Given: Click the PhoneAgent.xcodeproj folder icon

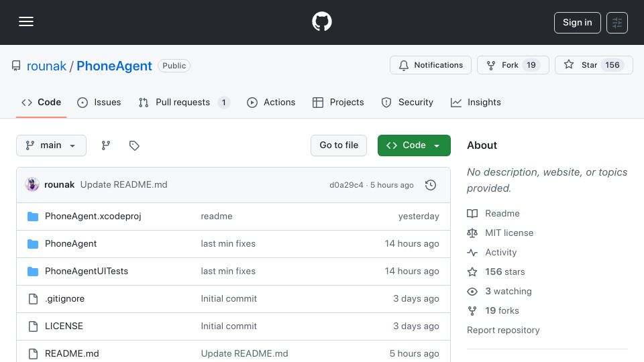Looking at the screenshot, I should 33,217.
